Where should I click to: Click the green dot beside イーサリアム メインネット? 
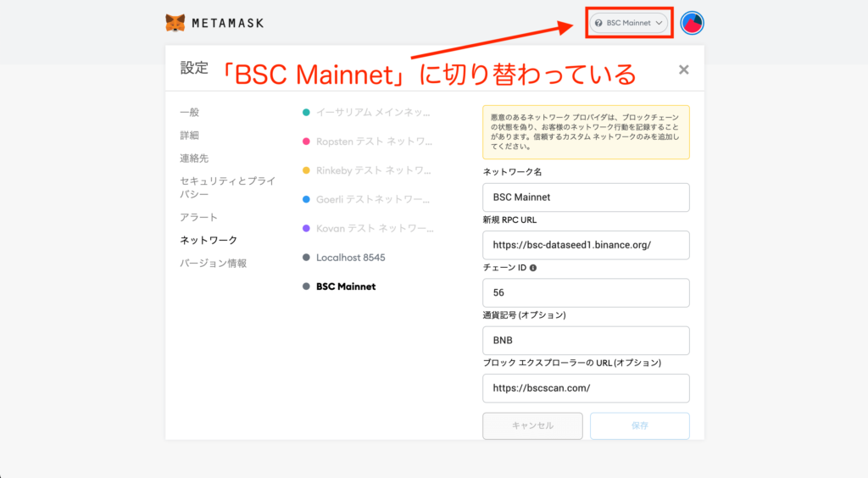[x=306, y=113]
